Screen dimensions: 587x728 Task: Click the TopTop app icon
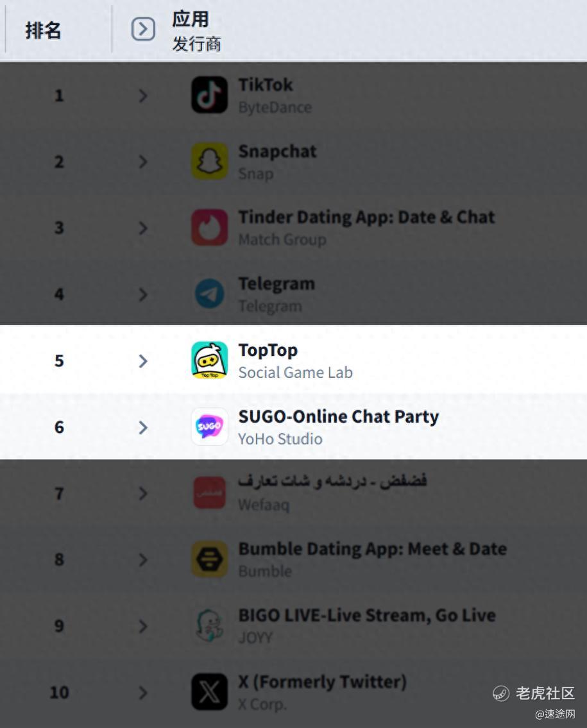click(209, 360)
